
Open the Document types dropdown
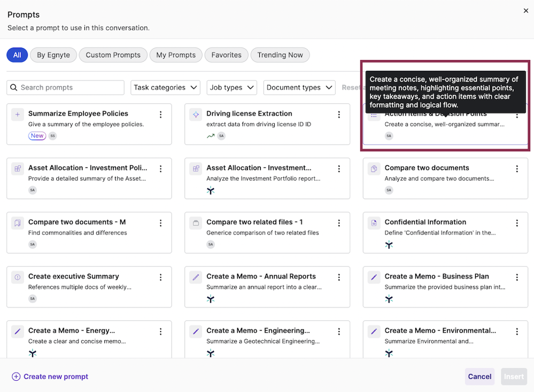pyautogui.click(x=299, y=87)
